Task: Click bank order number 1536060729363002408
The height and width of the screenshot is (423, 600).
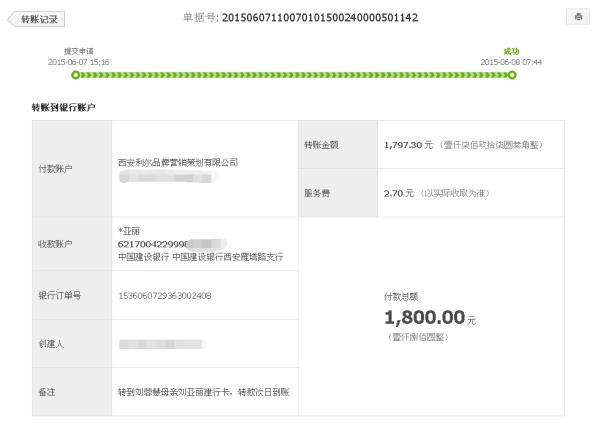Action: tap(164, 295)
